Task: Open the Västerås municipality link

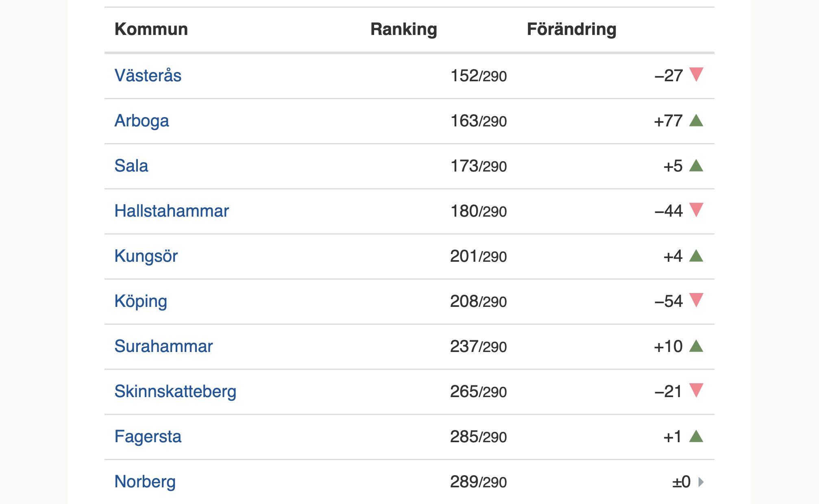Action: click(x=148, y=76)
